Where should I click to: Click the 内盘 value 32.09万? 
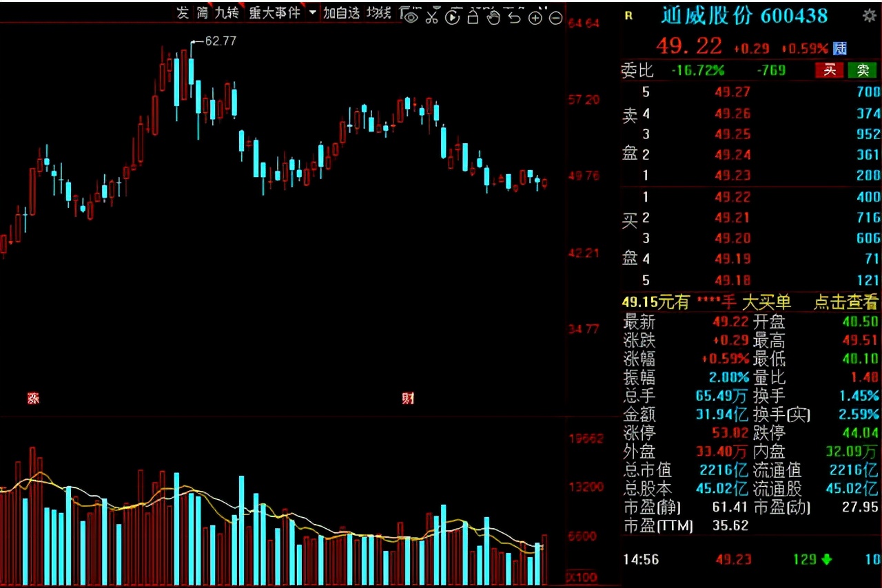(x=852, y=452)
